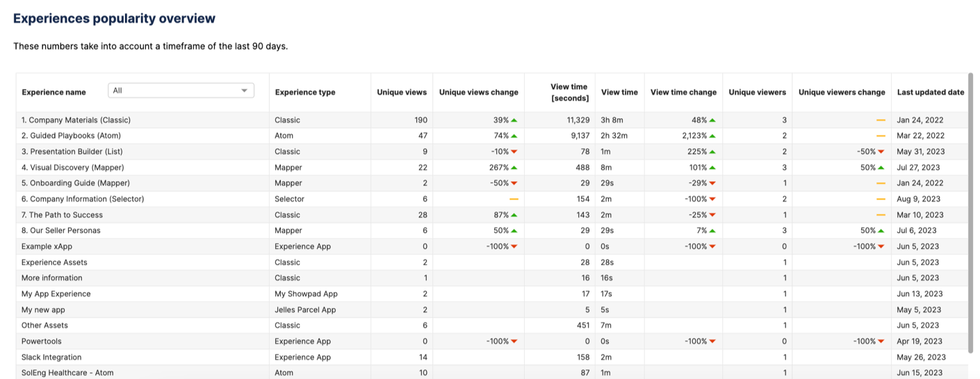Click the green up arrow beside 39%

pyautogui.click(x=514, y=120)
